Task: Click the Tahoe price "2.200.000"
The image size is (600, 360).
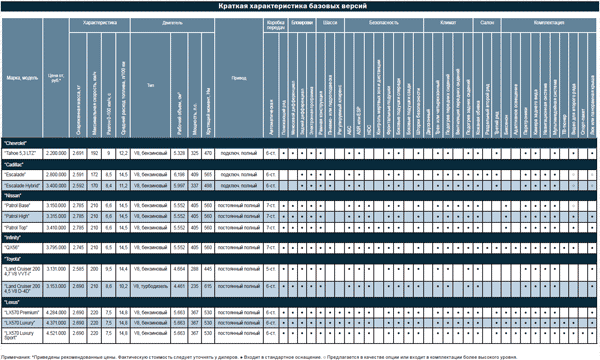Action: pos(56,153)
